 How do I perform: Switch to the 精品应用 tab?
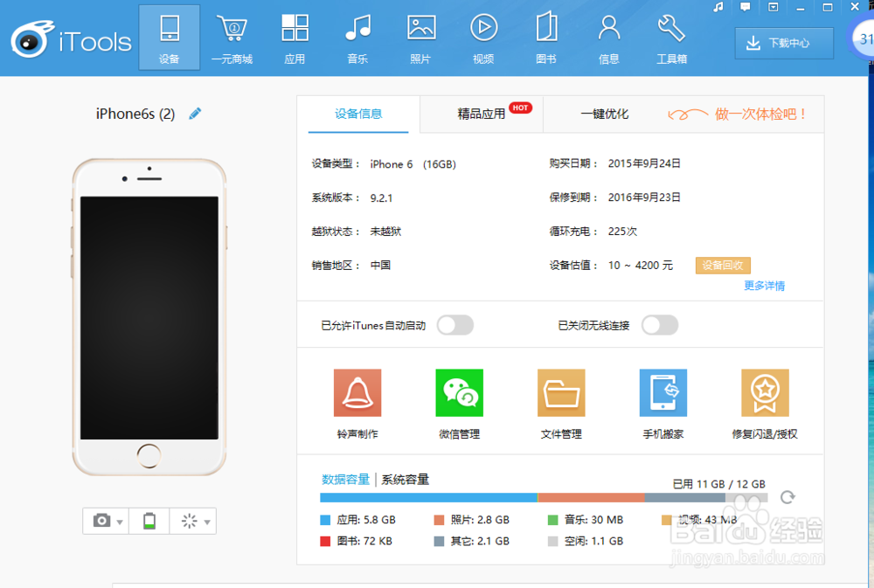[482, 114]
